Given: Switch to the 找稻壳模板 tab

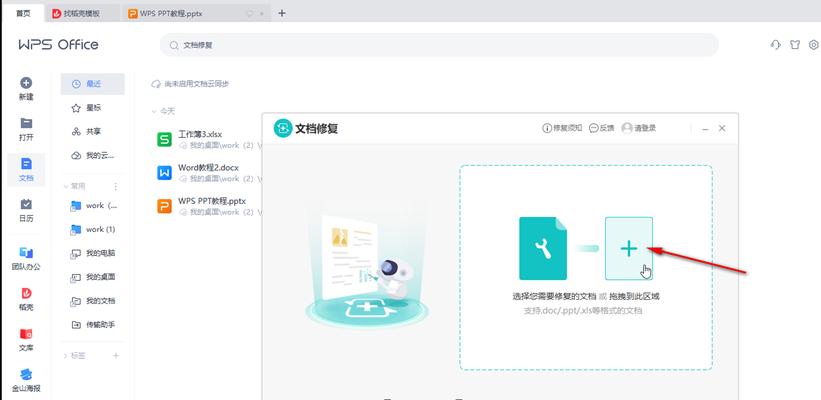Looking at the screenshot, I should coord(82,14).
